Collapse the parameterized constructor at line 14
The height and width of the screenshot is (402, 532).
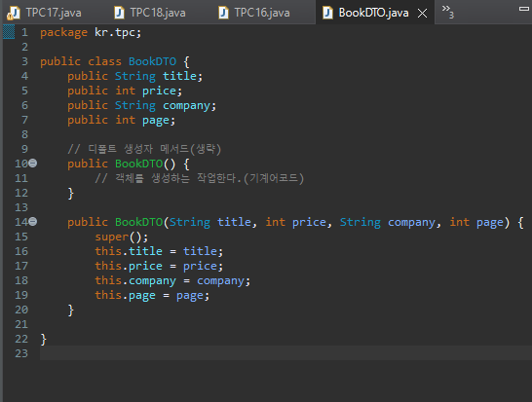pos(32,222)
